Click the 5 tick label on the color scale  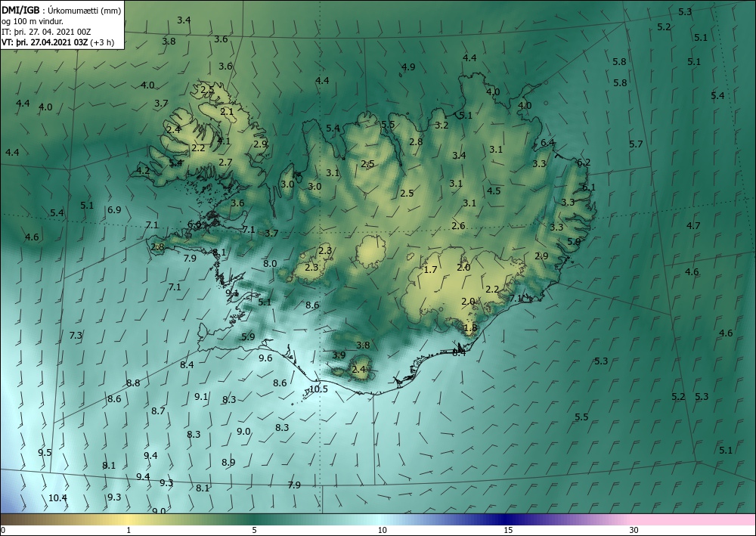click(254, 530)
